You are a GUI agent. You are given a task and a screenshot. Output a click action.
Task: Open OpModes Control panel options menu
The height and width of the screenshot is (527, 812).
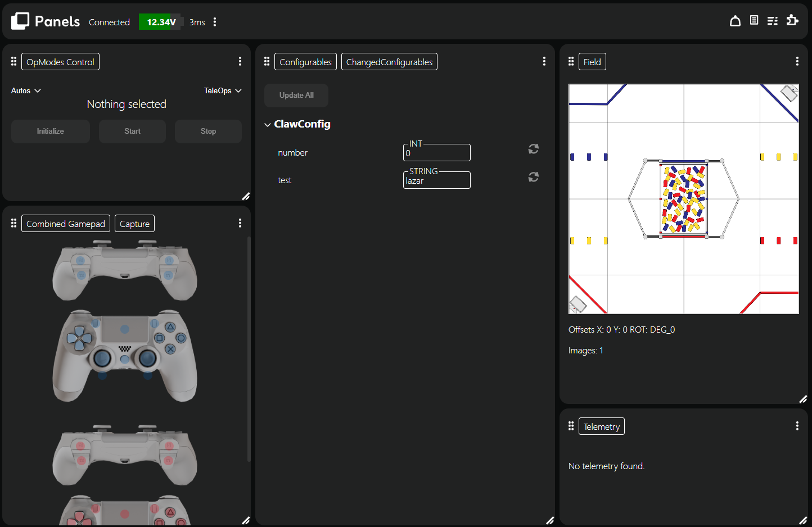click(x=240, y=61)
